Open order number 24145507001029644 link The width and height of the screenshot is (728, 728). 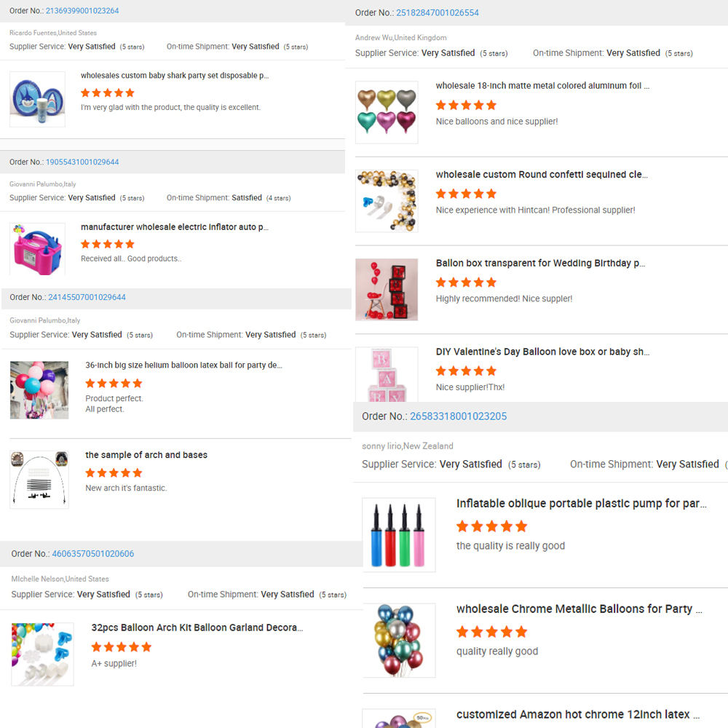tap(87, 297)
